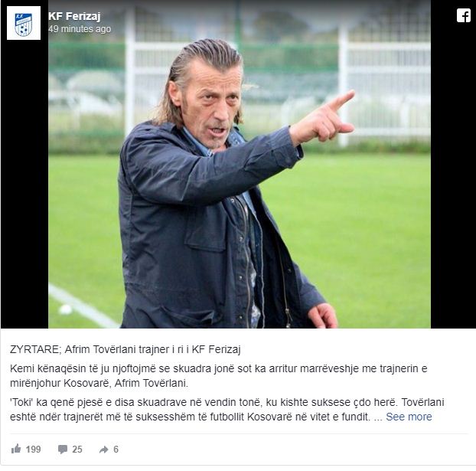The image size is (476, 471).
Task: Expand the post with See more
Action: (x=409, y=417)
